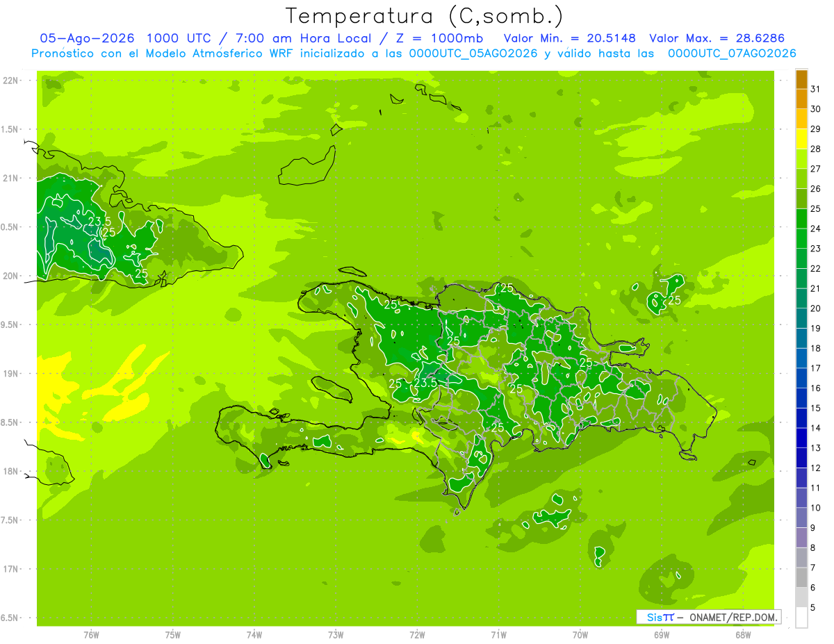Pick the teal 19–20 colorbar swatch
This screenshot has height=644, width=834.
click(801, 318)
